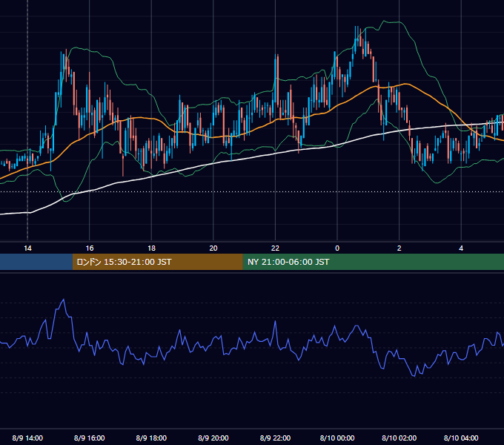Click hour label 18 on price chart axis
Image resolution: width=504 pixels, height=445 pixels.
[151, 248]
